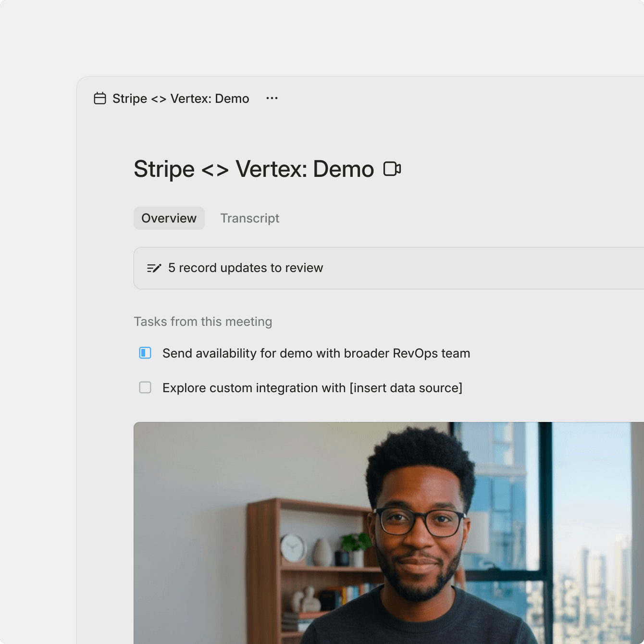Screen dimensions: 644x644
Task: Click the bookshelf area in the video preview
Action: click(x=308, y=567)
